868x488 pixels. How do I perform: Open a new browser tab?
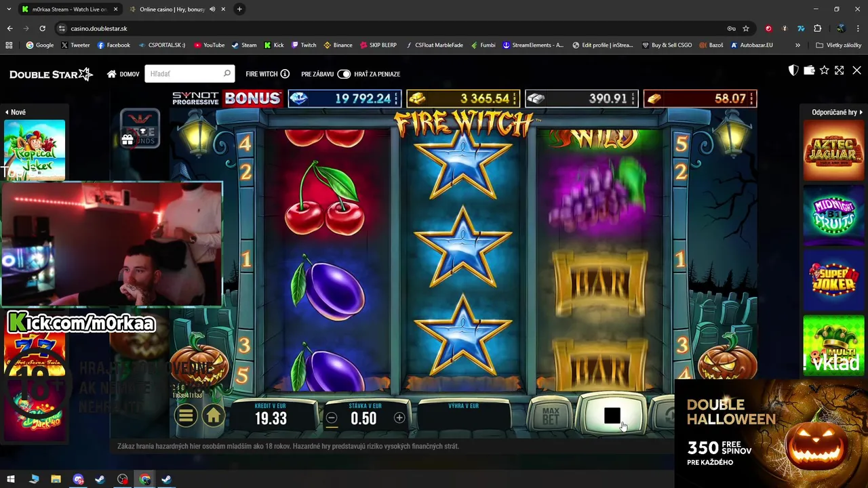(x=239, y=9)
